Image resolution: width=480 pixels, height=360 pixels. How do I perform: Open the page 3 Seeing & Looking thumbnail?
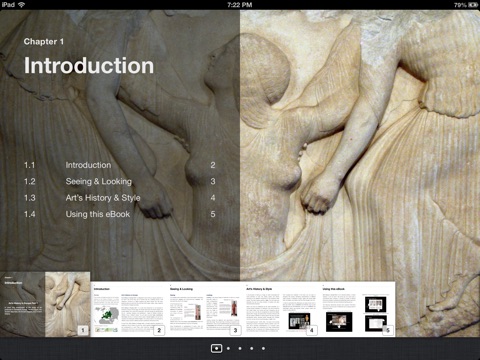205,309
